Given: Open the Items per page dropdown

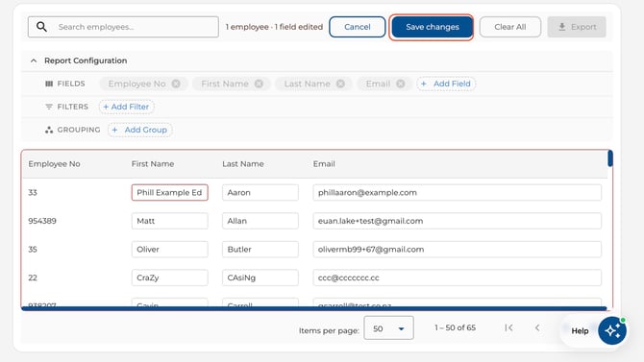Looking at the screenshot, I should click(388, 328).
